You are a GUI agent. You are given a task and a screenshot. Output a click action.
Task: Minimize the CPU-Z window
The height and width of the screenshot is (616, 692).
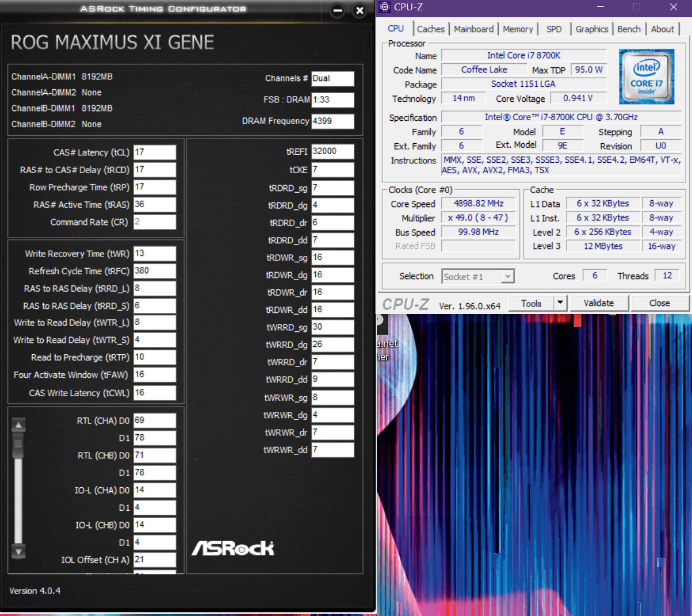coord(600,7)
